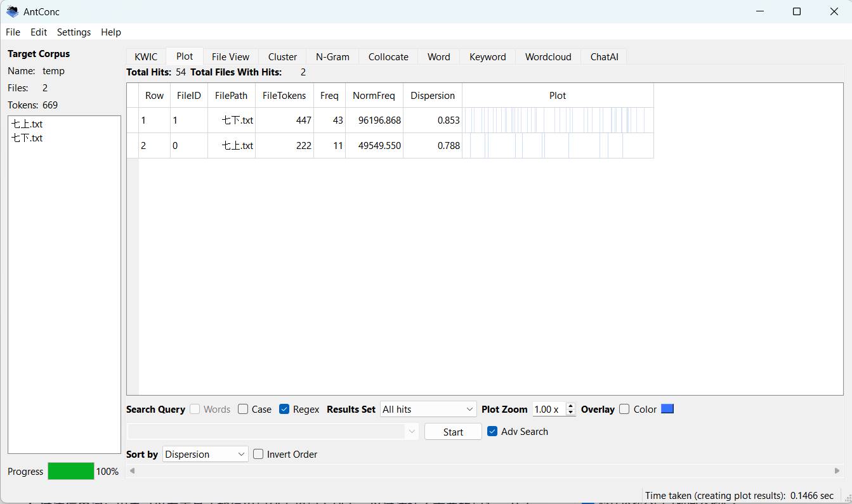Switch to the KWIC tab
The image size is (852, 504).
tap(146, 57)
